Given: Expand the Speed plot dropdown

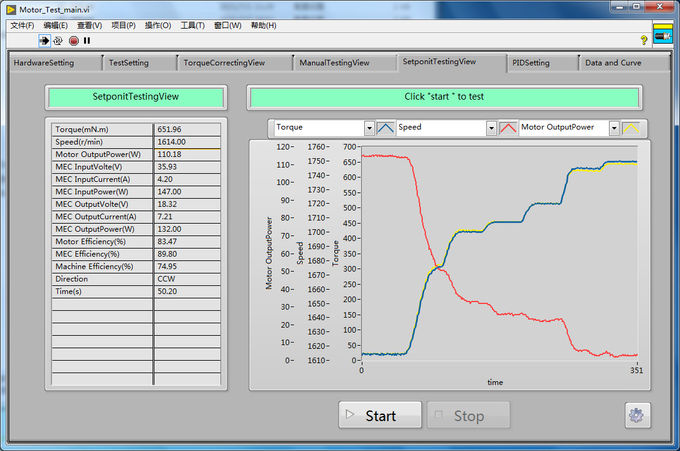Looking at the screenshot, I should (x=491, y=128).
